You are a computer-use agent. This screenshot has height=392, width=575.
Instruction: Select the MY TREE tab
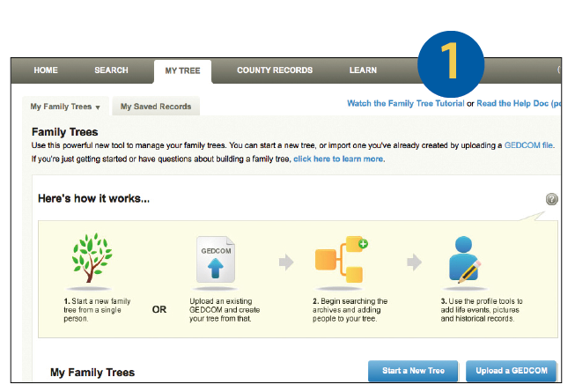click(182, 70)
